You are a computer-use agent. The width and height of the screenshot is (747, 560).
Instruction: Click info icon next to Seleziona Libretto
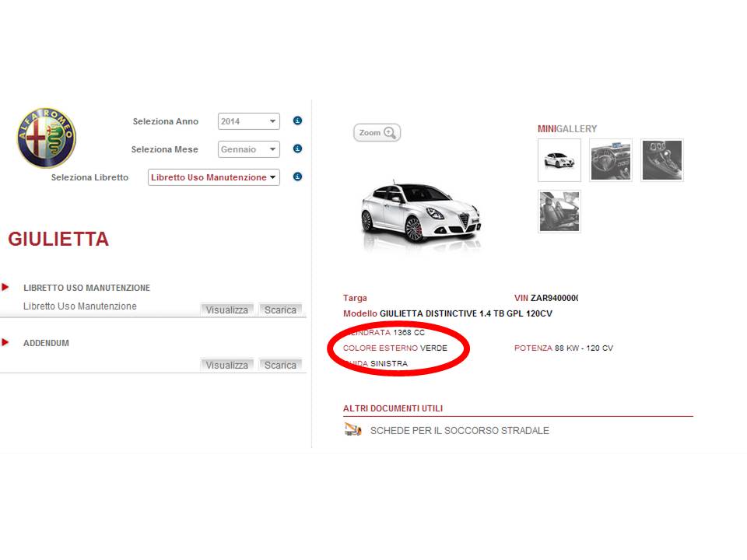click(297, 177)
